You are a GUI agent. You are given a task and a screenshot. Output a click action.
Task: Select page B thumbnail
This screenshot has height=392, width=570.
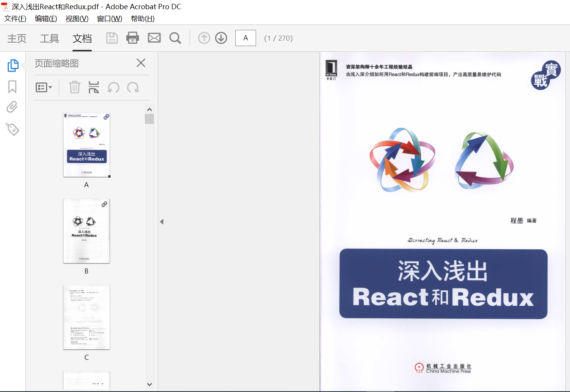(87, 231)
